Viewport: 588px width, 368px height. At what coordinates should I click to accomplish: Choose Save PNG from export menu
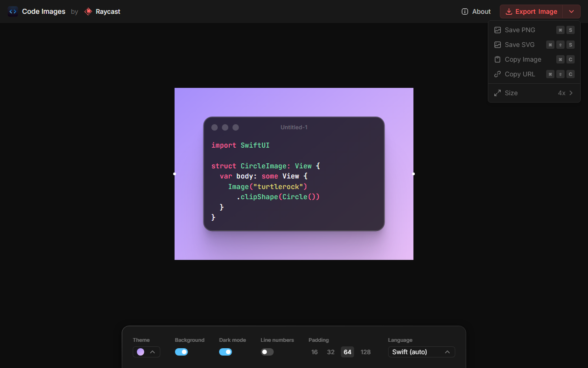click(x=534, y=30)
